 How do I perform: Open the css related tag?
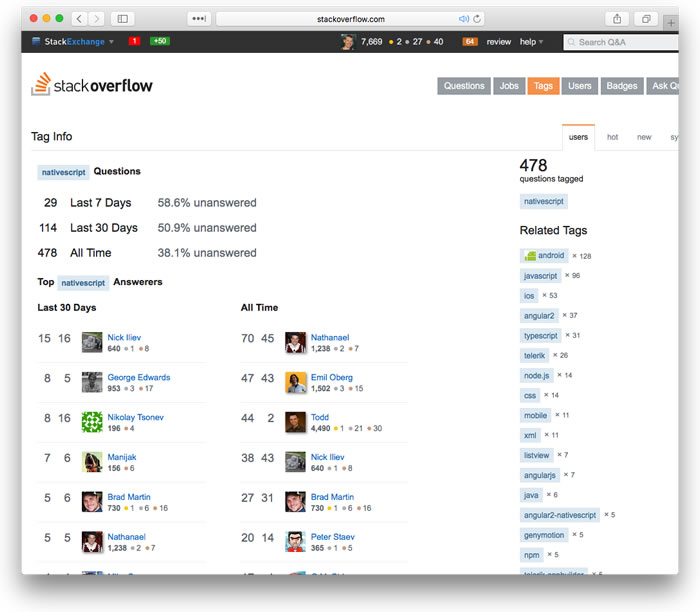click(530, 395)
